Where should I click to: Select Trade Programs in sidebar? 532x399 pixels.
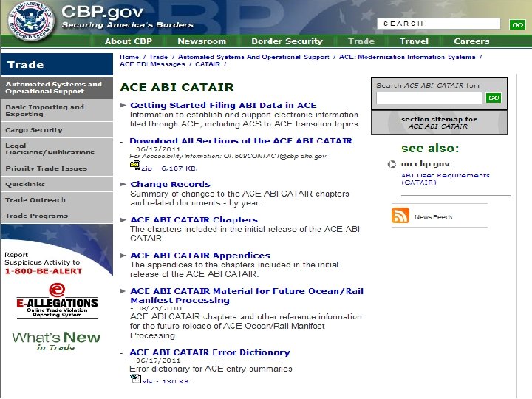click(x=57, y=216)
